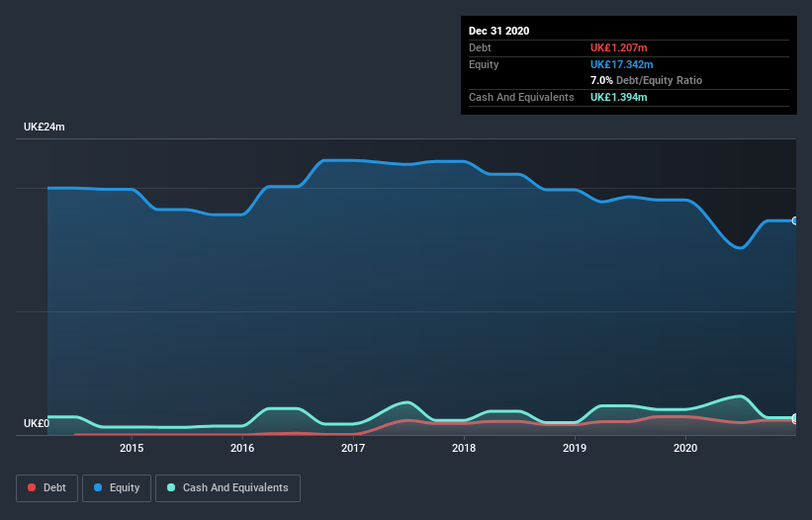Click the Equity row label in tooltip
This screenshot has width=812, height=520.
[x=484, y=64]
